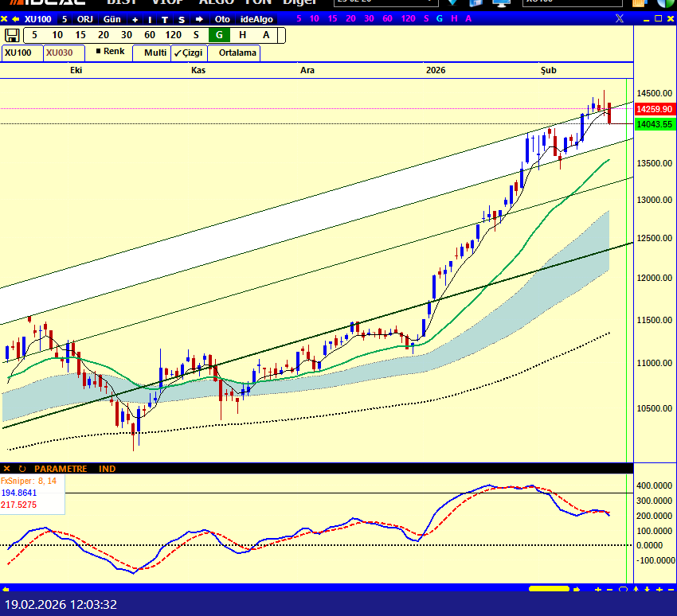
Task: Choose 10 period in boxed period selector
Action: (57, 35)
